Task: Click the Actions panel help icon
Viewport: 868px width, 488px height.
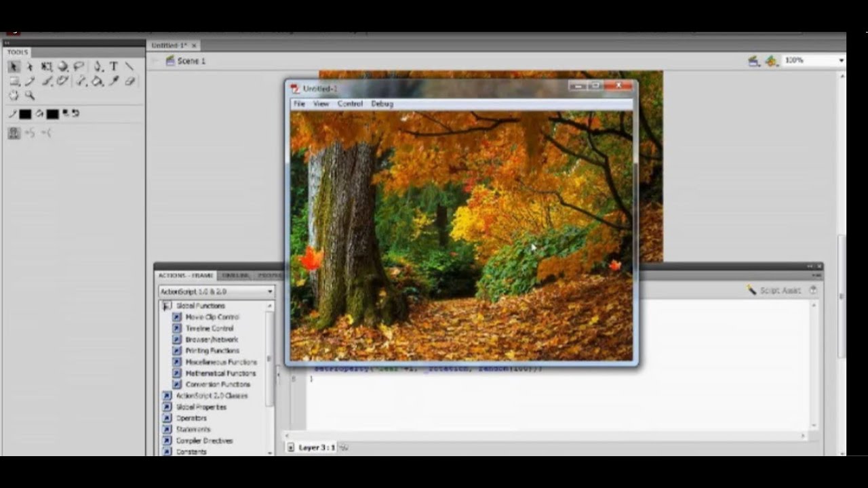Action: (x=813, y=290)
